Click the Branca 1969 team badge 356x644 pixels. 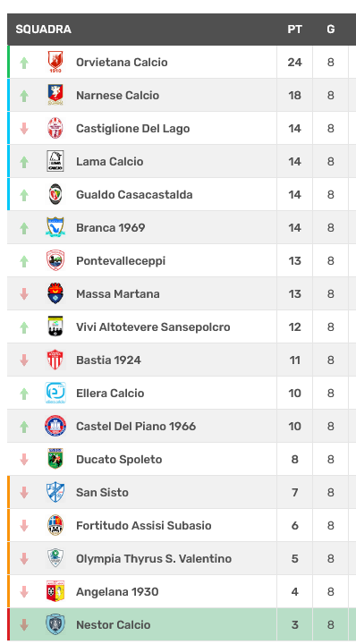55,227
